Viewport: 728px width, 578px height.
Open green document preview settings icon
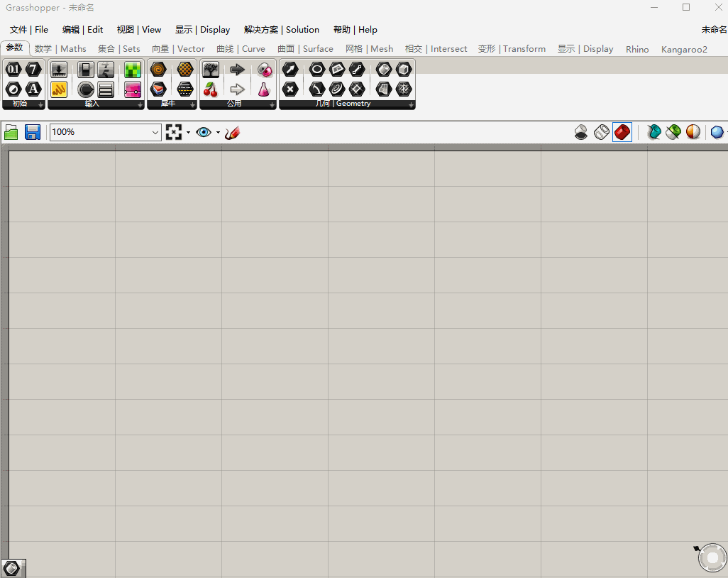(x=673, y=132)
